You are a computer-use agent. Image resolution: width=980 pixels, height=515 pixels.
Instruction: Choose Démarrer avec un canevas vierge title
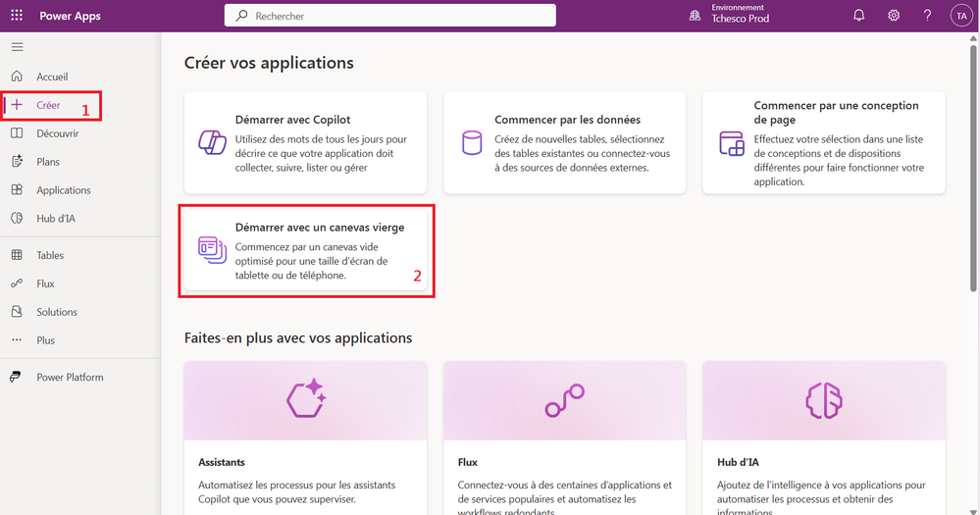[320, 228]
